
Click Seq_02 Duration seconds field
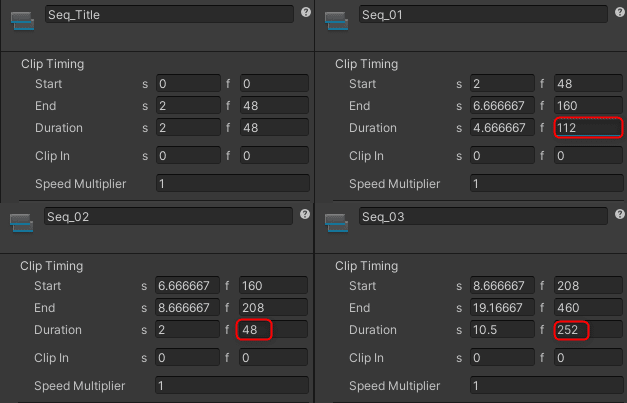point(187,329)
